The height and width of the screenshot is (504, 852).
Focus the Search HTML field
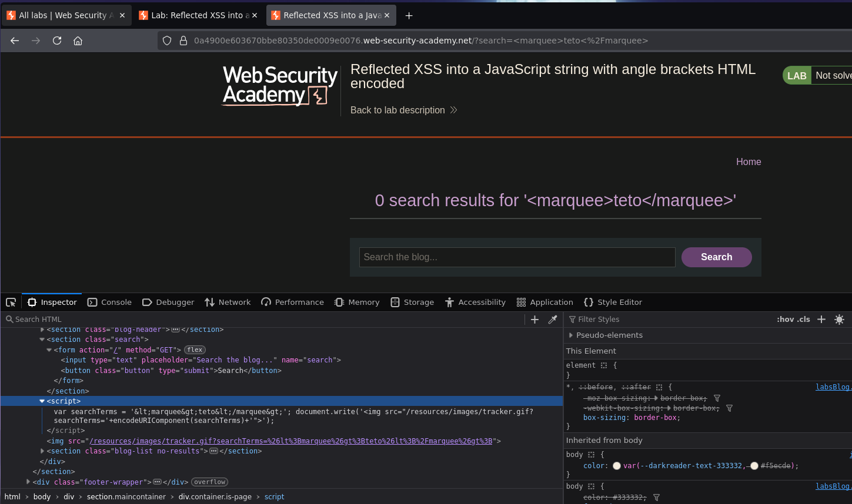(263, 319)
